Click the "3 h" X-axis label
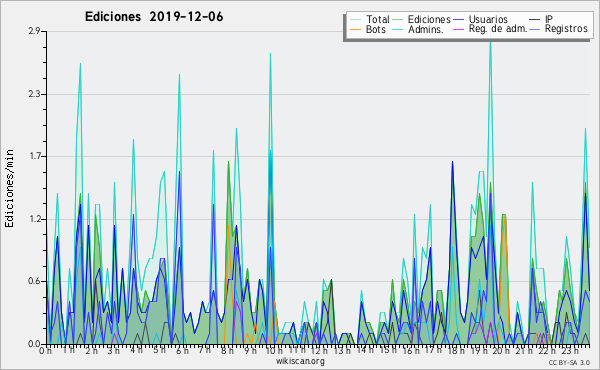This screenshot has height=370, width=600. point(114,350)
